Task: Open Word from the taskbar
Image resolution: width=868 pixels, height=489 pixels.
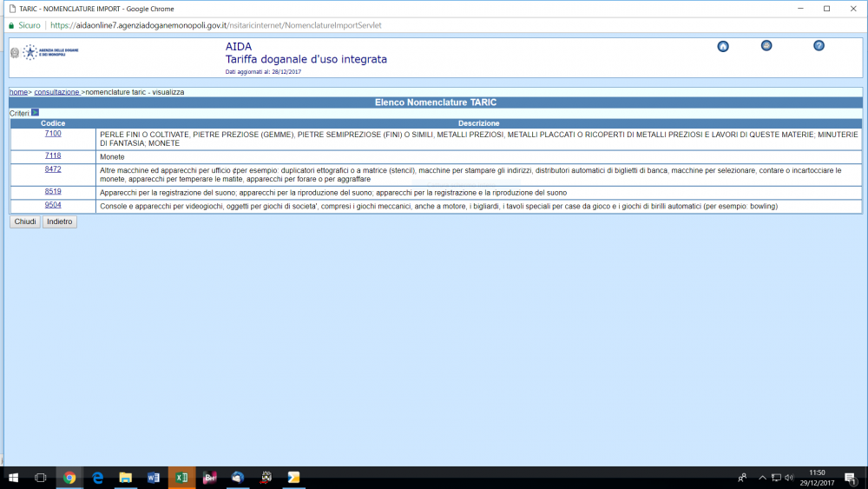Action: pyautogui.click(x=154, y=478)
